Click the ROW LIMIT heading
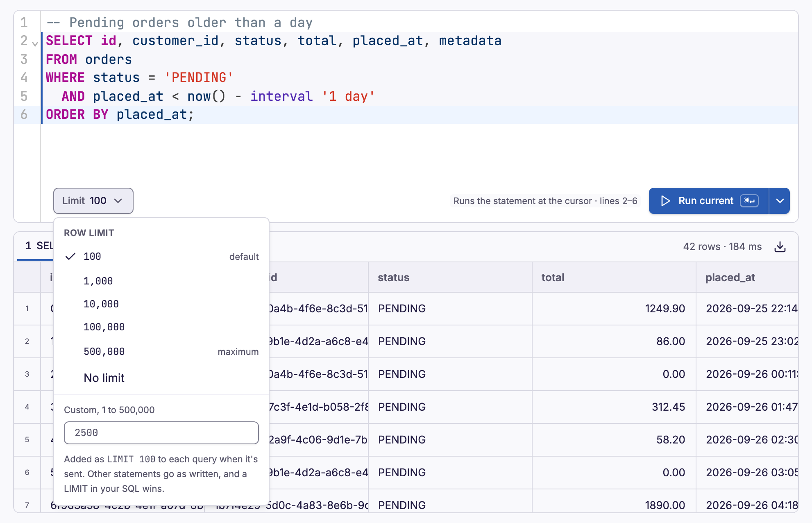The image size is (812, 523). (89, 233)
